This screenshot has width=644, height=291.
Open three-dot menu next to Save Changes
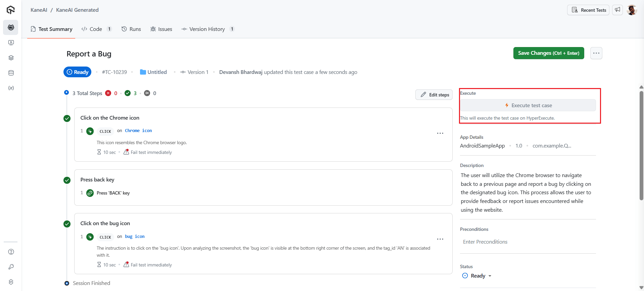[596, 53]
